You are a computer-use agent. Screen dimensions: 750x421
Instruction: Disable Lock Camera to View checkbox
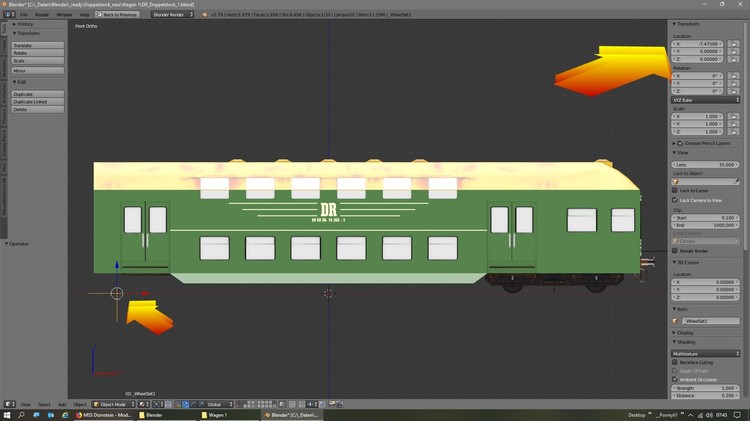675,200
